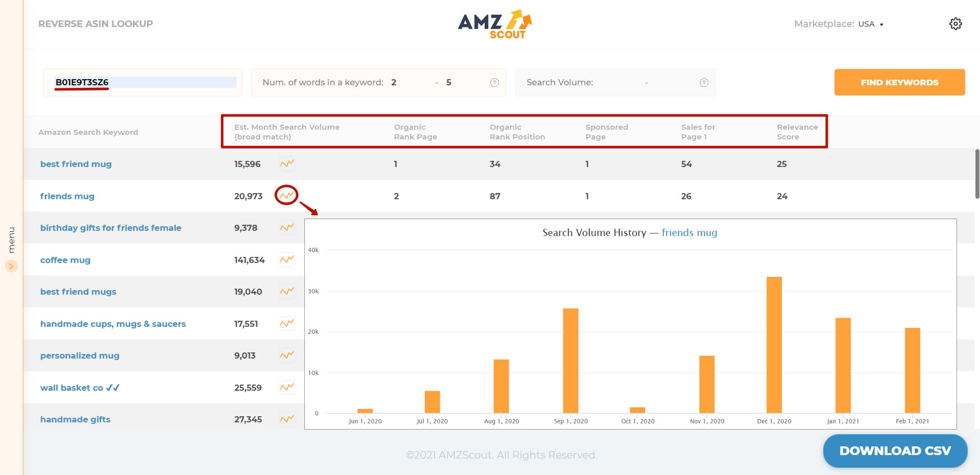Open the settings gear
980x475 pixels.
coord(955,23)
